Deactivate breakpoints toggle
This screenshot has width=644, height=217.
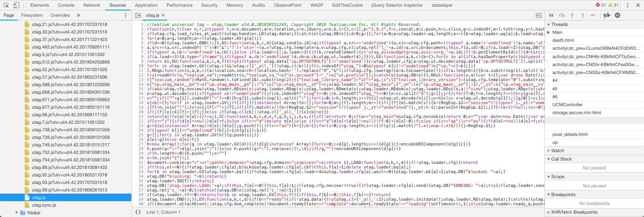(607, 15)
